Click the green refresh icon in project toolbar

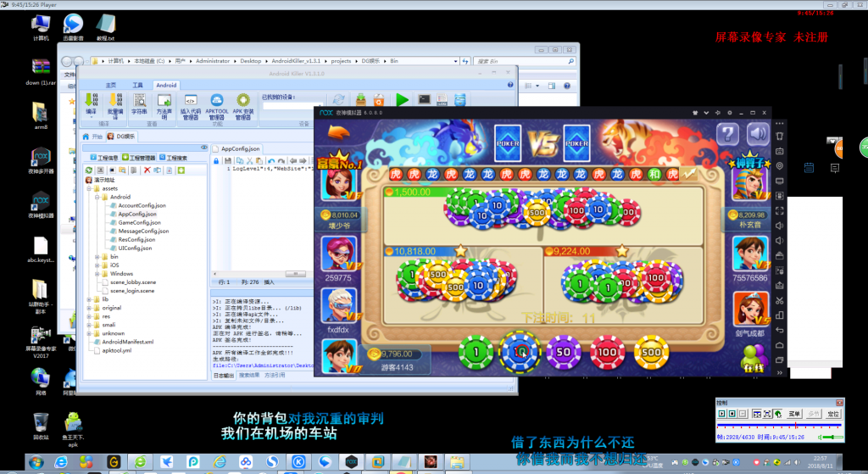[88, 170]
